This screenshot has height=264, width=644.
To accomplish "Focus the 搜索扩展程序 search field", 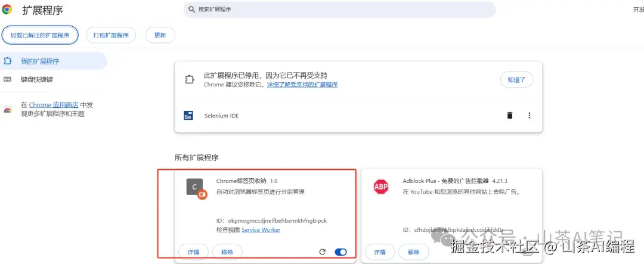I will [340, 10].
